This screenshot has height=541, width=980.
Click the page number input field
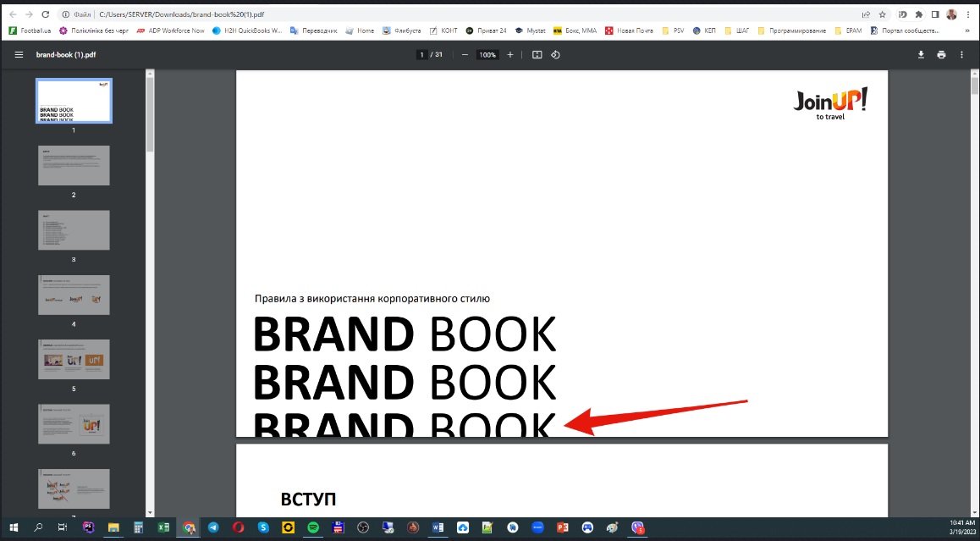421,55
